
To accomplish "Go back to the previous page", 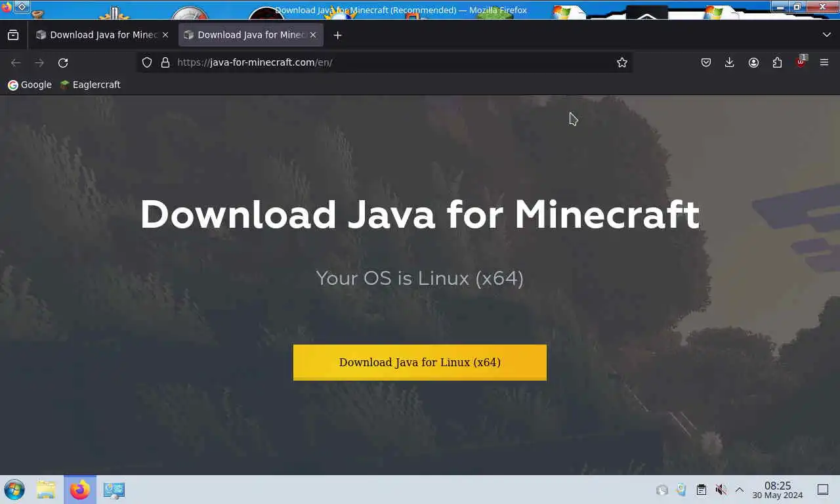I will click(16, 62).
